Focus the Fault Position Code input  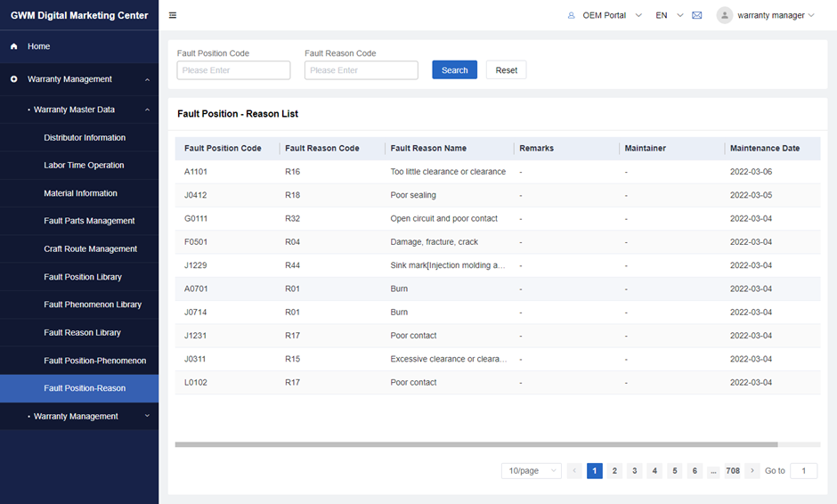234,70
